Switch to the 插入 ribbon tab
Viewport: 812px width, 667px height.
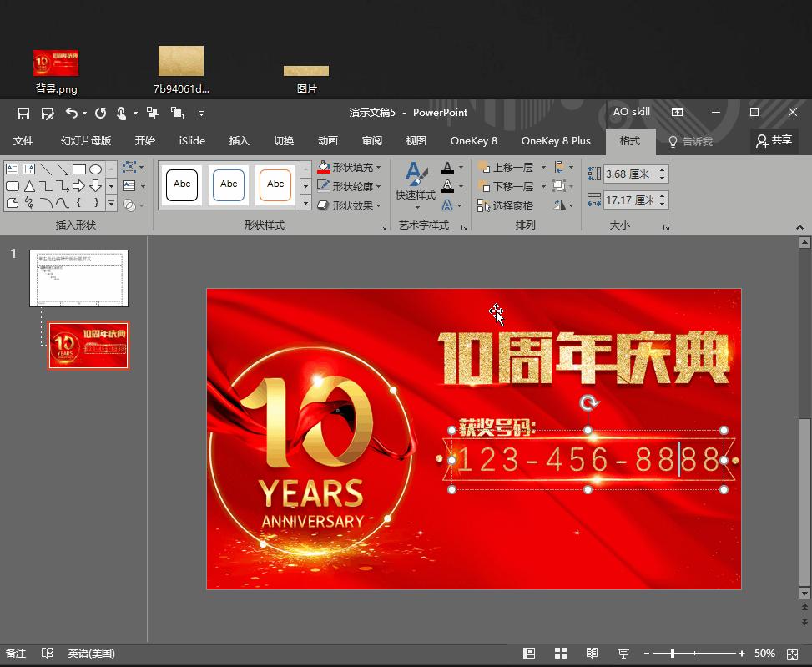[x=239, y=140]
